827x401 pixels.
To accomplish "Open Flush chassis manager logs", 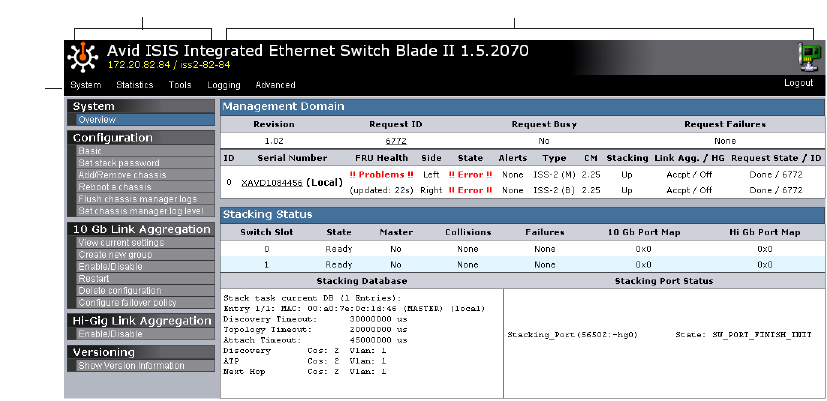I will point(145,199).
